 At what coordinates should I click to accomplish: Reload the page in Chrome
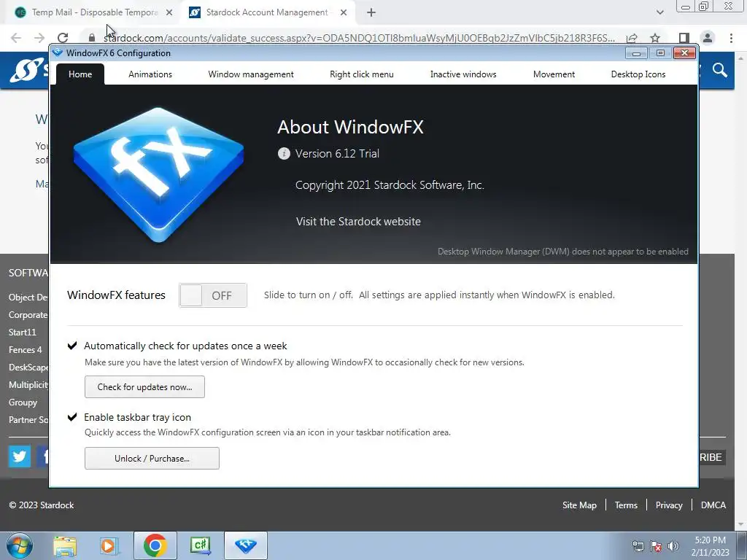click(63, 38)
